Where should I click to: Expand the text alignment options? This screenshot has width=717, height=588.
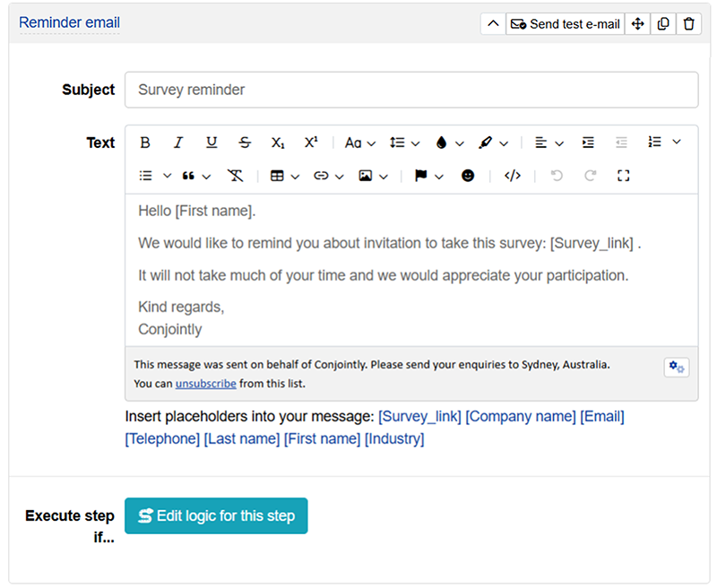549,143
